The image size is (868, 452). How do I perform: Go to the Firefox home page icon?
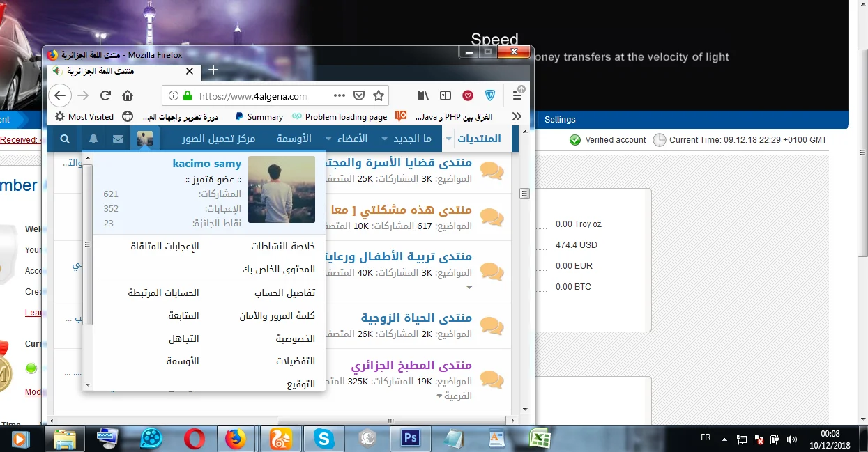(x=128, y=95)
